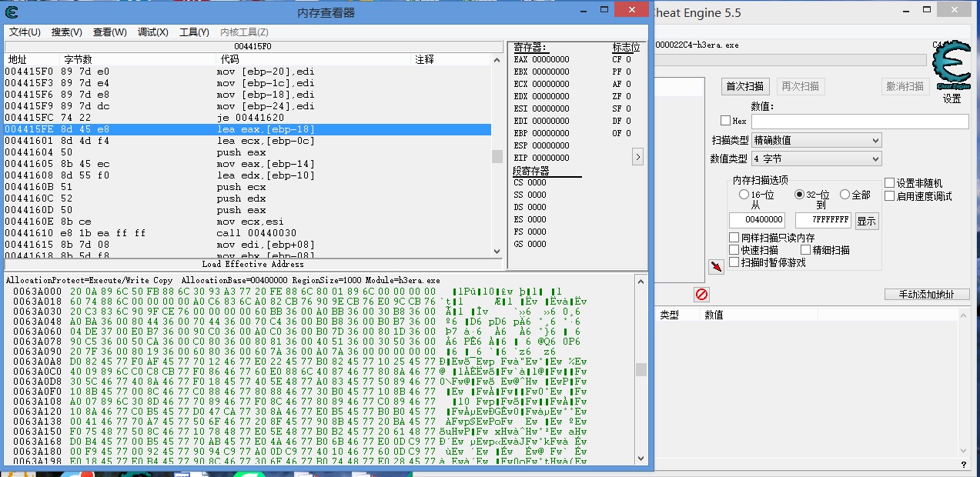The height and width of the screenshot is (477, 980).
Task: Toggle the Hex checkbox
Action: [x=725, y=121]
